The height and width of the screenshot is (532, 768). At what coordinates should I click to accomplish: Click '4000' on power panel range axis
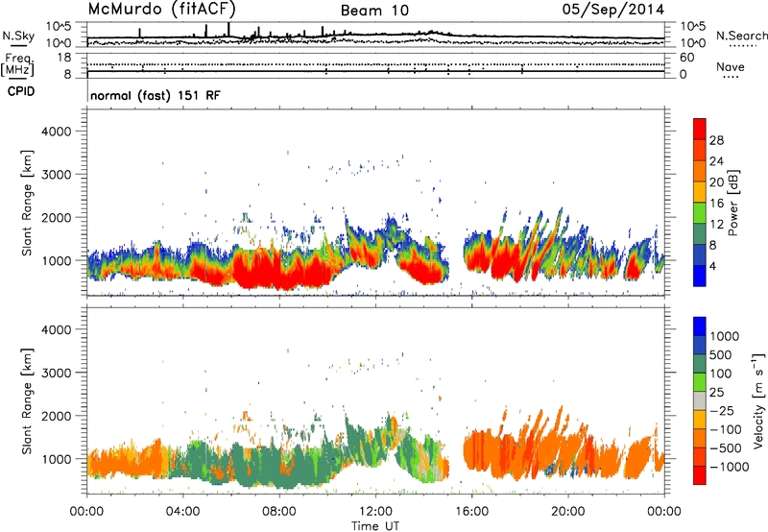pyautogui.click(x=56, y=132)
